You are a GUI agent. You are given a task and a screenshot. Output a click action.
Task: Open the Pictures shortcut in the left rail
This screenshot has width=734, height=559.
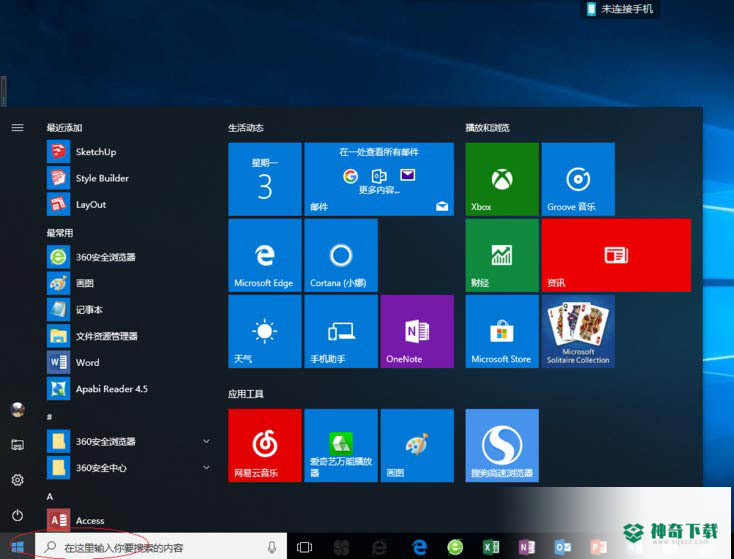tap(17, 445)
